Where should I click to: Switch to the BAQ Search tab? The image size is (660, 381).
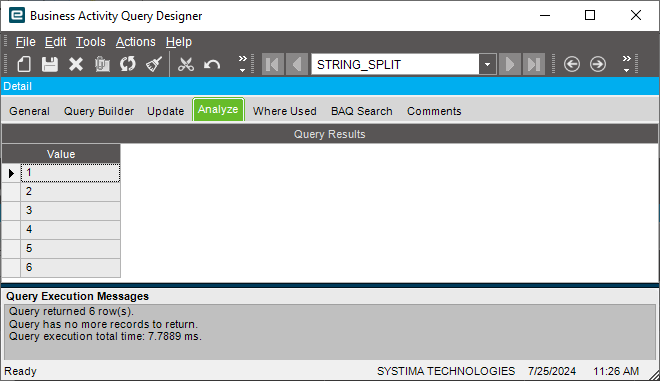[x=362, y=111]
